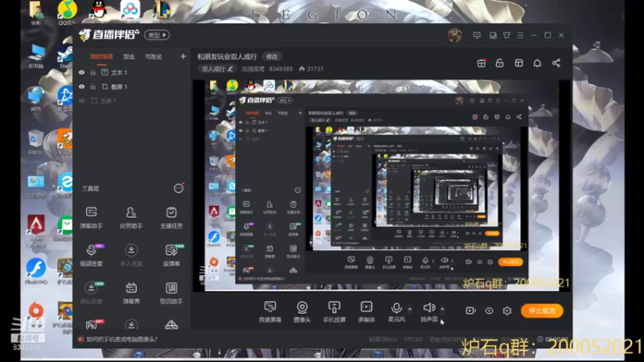Add a new scene with plus button
The width and height of the screenshot is (644, 362).
[184, 56]
